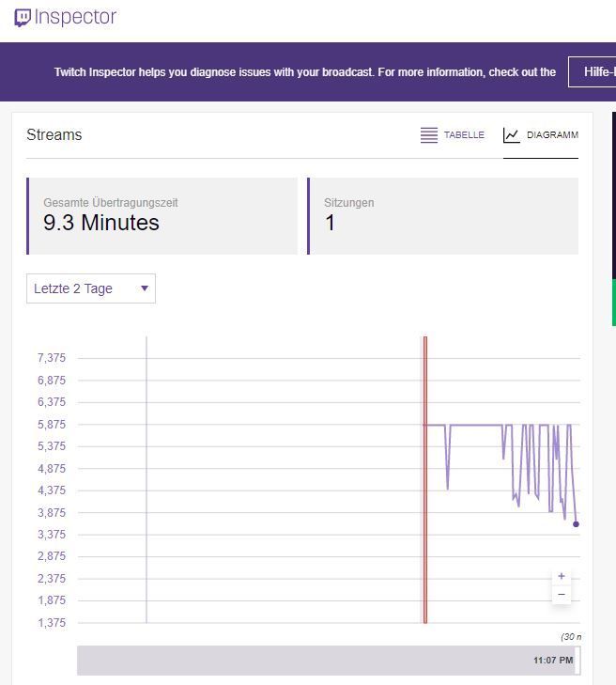
Task: Click the red session start marker in chart
Action: 425,479
